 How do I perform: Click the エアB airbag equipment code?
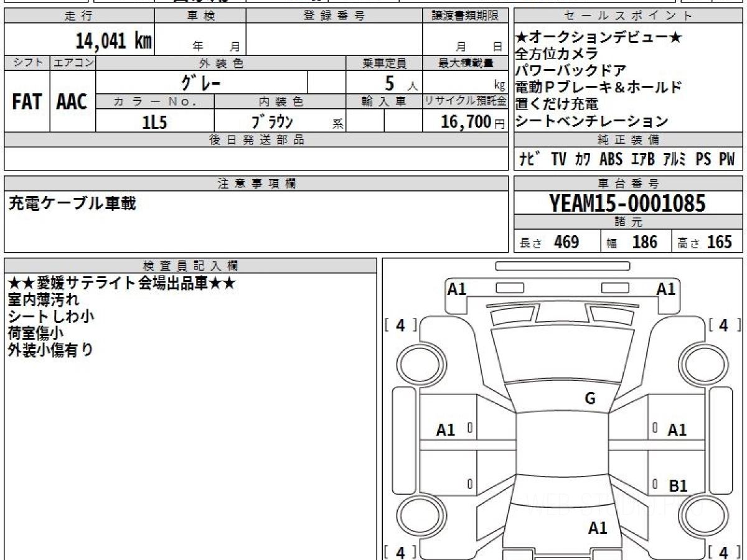pos(643,159)
